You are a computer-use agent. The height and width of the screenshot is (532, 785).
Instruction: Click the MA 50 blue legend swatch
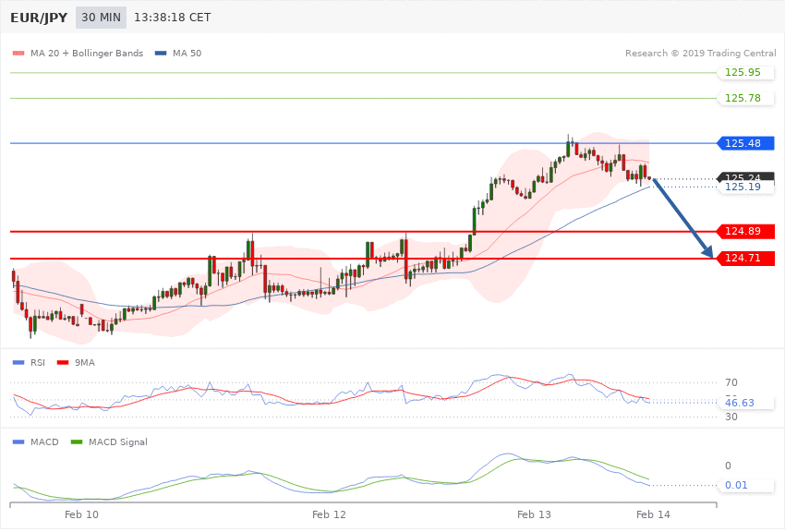click(161, 53)
